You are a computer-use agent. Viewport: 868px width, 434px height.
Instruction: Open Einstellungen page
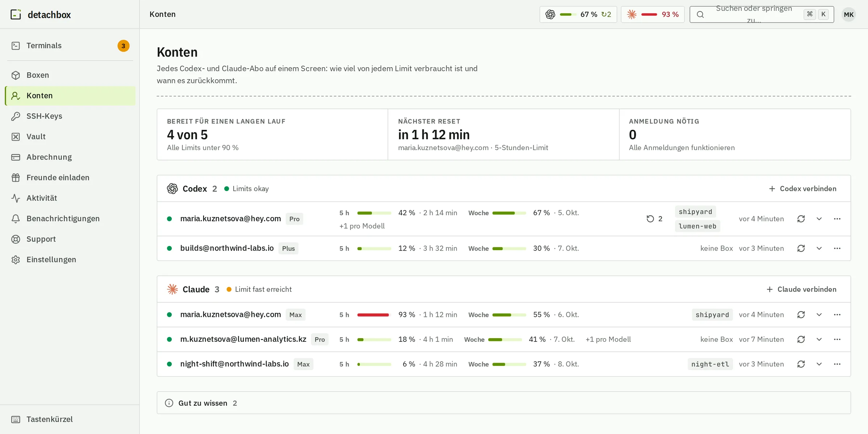(70, 260)
